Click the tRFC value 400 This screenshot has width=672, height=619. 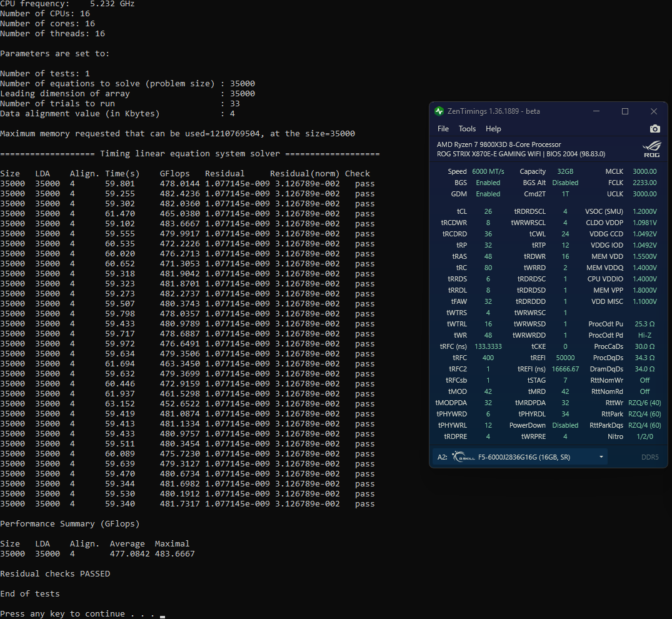[x=488, y=358]
